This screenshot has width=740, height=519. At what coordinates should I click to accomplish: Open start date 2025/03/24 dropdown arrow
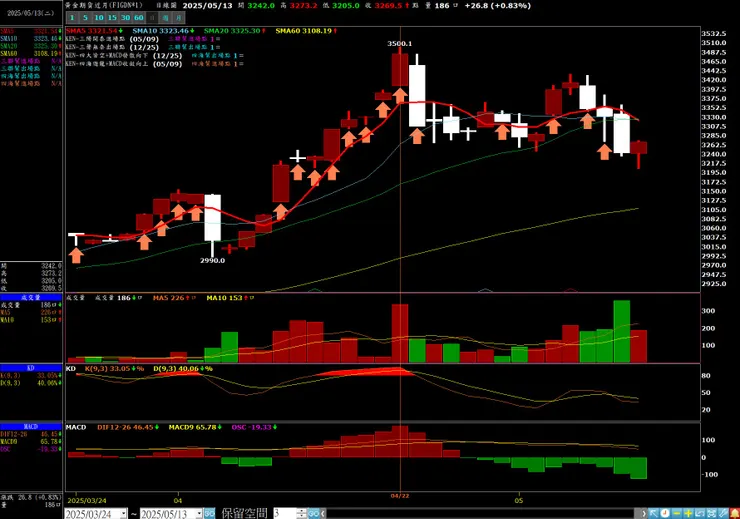click(124, 513)
